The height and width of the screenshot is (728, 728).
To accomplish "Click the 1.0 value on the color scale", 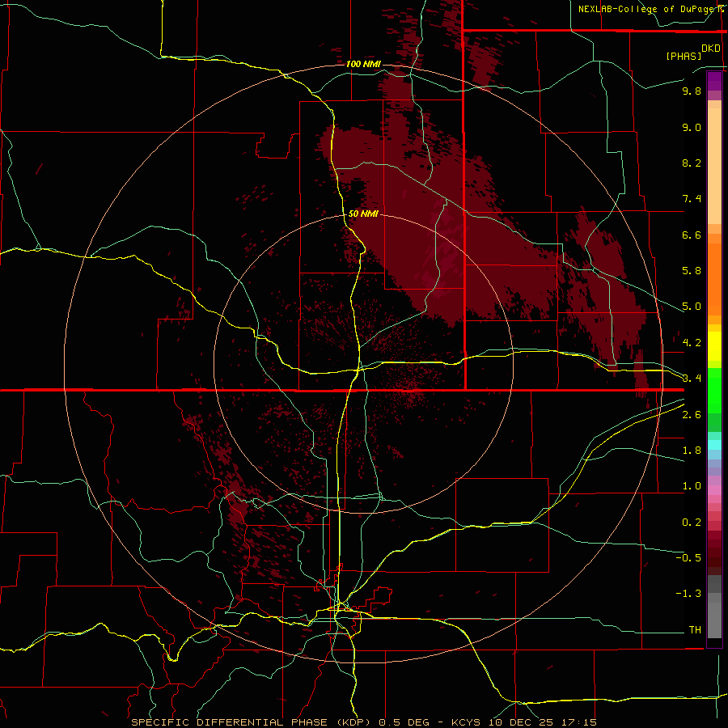I will click(692, 486).
